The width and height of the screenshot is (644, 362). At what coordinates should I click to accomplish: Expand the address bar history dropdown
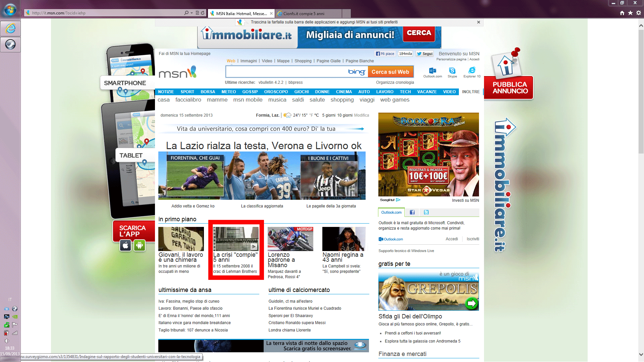click(x=192, y=13)
